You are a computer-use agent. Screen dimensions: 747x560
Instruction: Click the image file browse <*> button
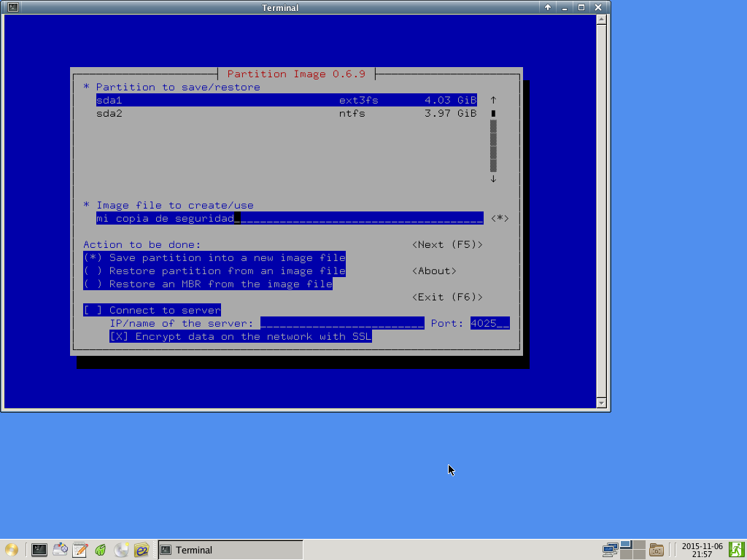500,219
